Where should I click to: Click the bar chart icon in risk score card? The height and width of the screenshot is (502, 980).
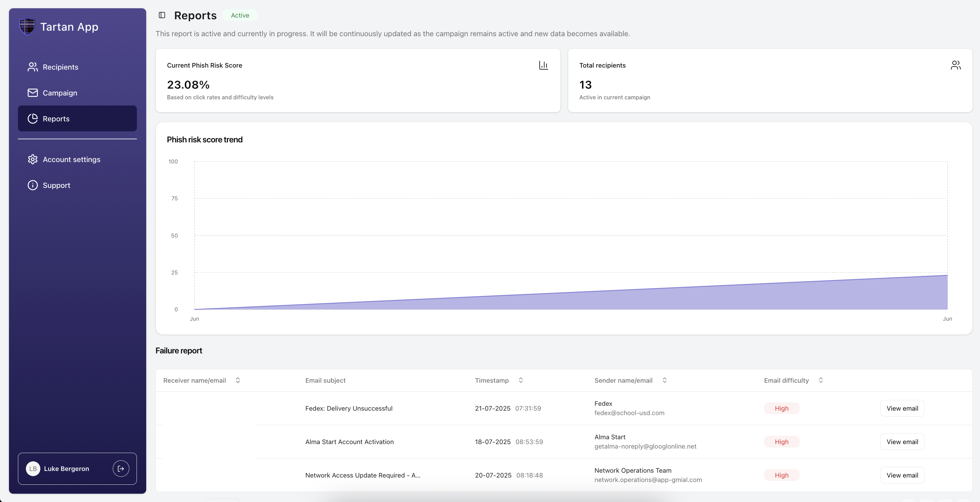pyautogui.click(x=543, y=66)
